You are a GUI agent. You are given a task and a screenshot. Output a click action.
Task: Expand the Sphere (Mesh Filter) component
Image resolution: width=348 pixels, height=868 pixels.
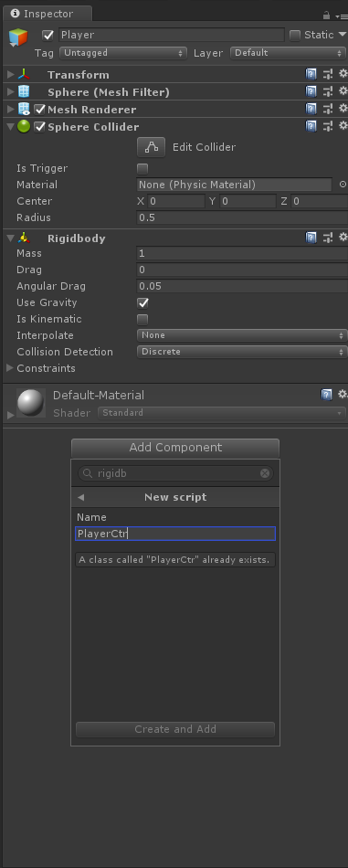click(11, 91)
